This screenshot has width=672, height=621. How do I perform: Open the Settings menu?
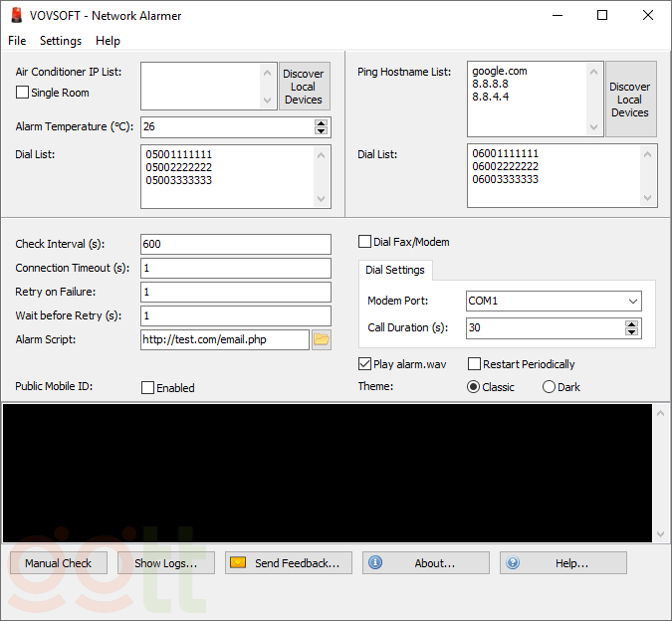point(61,41)
